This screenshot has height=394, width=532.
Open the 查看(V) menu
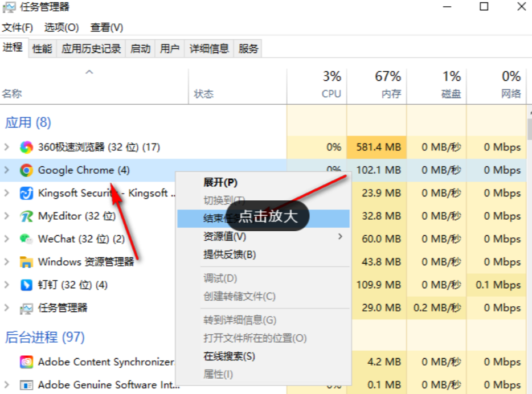(x=107, y=27)
